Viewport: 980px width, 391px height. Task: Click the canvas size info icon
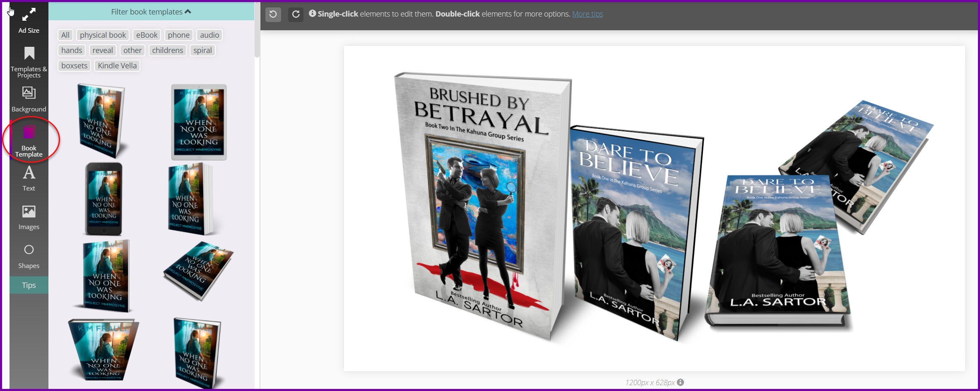680,382
